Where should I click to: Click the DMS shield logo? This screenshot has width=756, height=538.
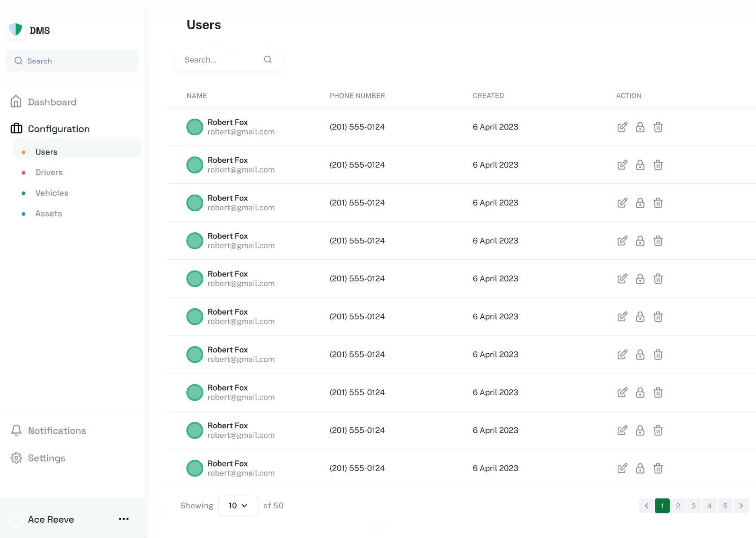pos(16,30)
